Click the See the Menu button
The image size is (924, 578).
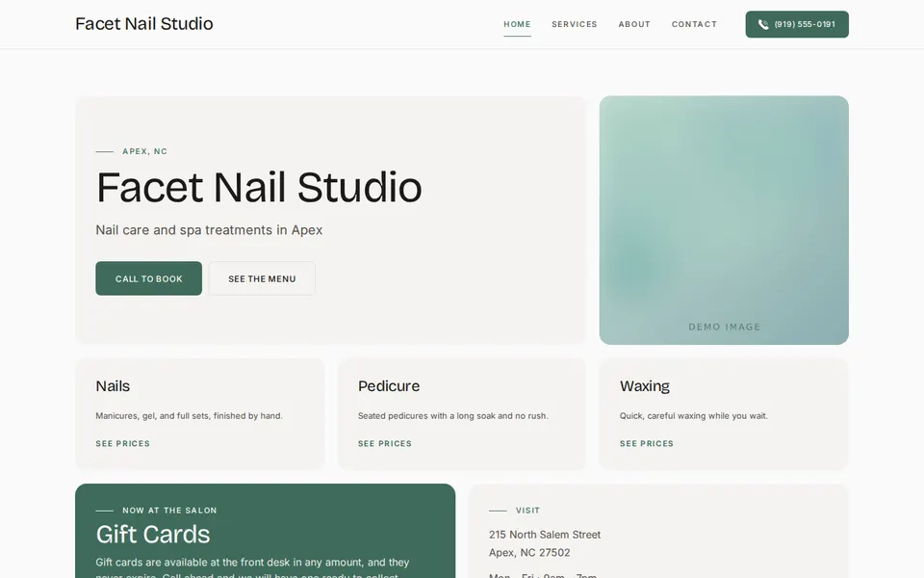point(262,278)
